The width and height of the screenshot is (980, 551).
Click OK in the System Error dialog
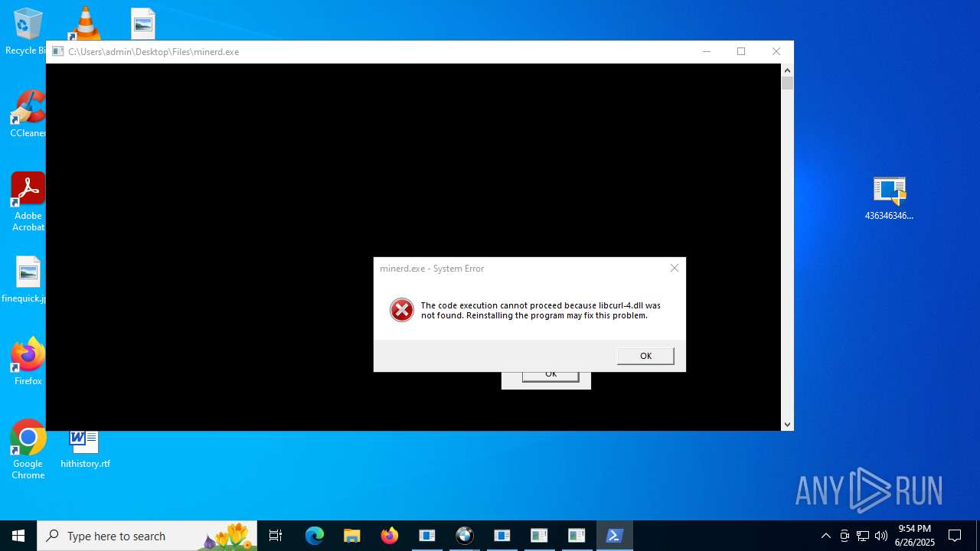645,356
